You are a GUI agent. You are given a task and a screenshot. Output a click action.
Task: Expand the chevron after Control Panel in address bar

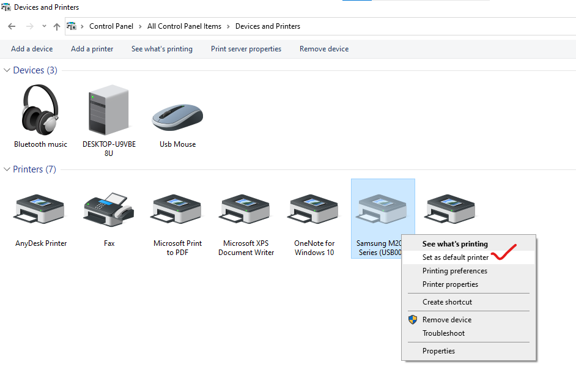click(140, 26)
